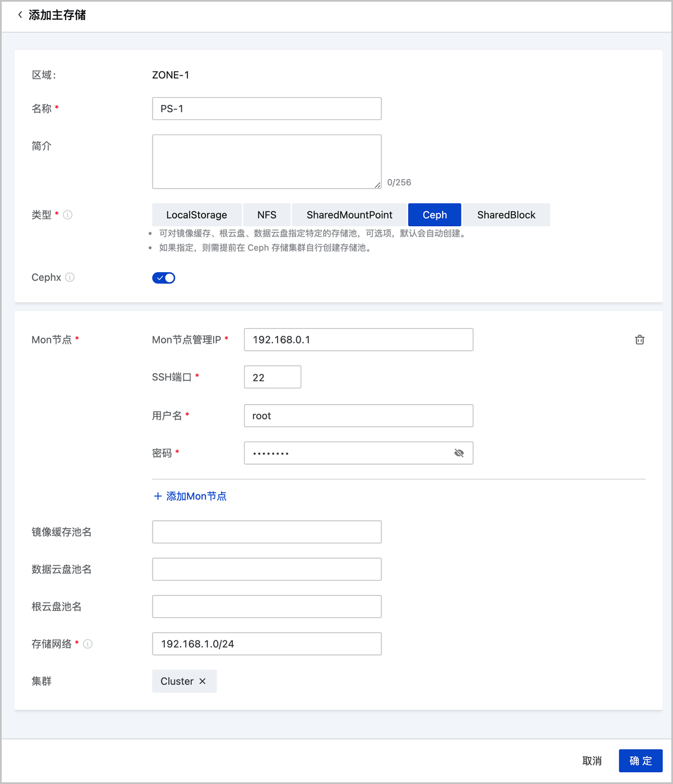Disable the Cephx toggle switch
The height and width of the screenshot is (784, 673).
click(164, 278)
